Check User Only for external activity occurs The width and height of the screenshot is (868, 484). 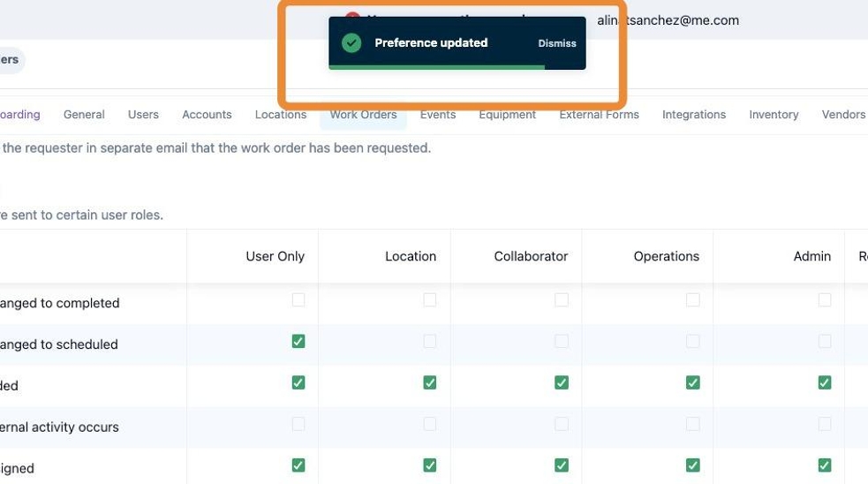point(298,424)
